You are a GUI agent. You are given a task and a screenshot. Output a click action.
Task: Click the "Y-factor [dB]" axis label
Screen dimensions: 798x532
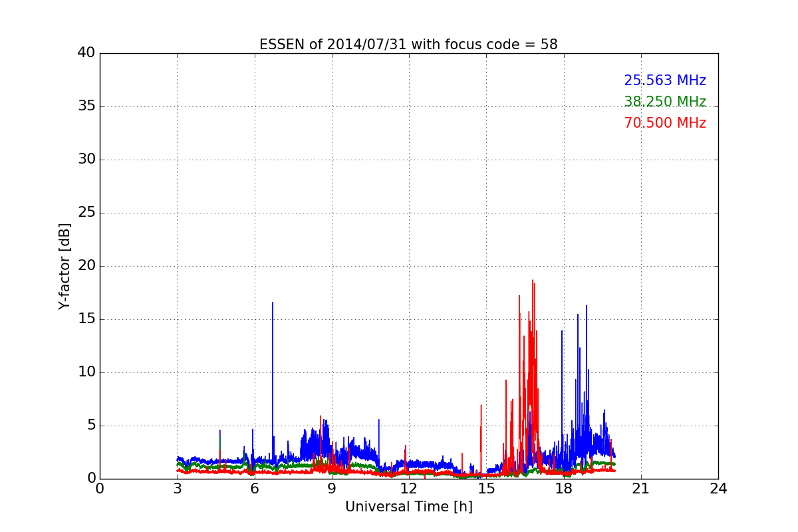coord(65,266)
